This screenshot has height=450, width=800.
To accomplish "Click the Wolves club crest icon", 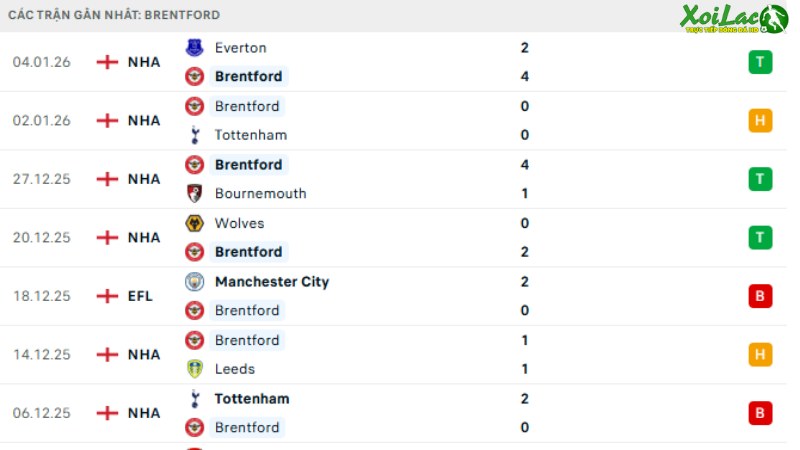I will coord(194,223).
